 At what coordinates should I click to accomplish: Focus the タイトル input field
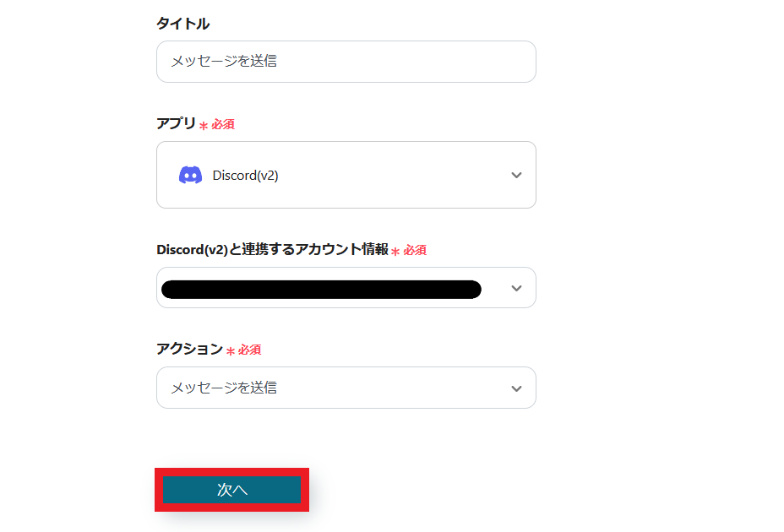click(x=346, y=62)
